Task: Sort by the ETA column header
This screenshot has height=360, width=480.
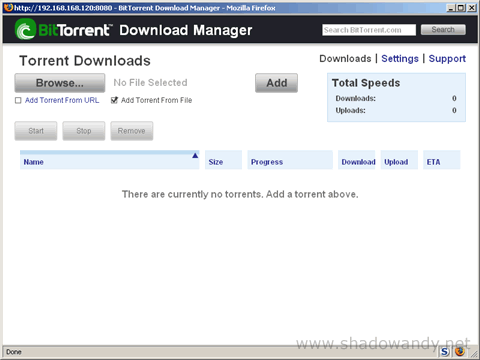Action: [x=442, y=160]
